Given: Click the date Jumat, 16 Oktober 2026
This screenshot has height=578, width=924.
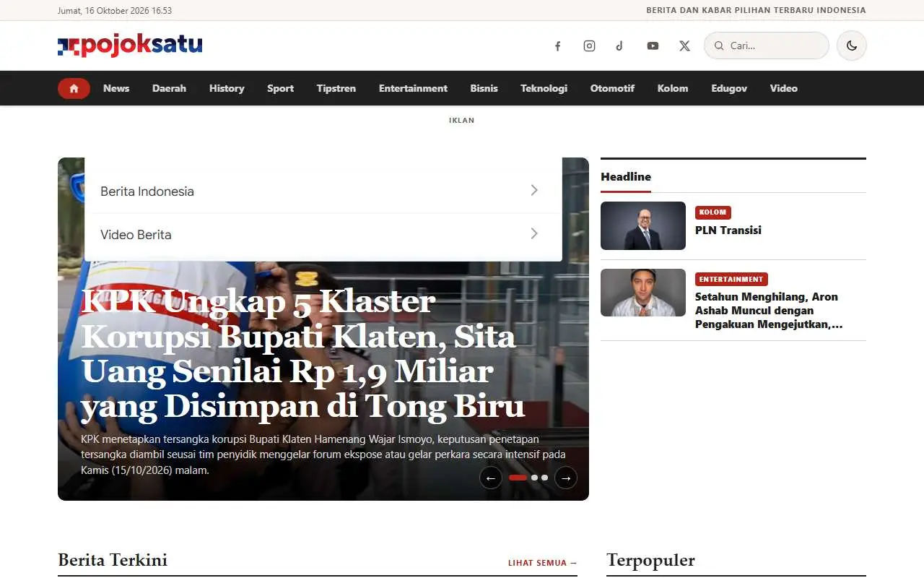Looking at the screenshot, I should point(115,10).
